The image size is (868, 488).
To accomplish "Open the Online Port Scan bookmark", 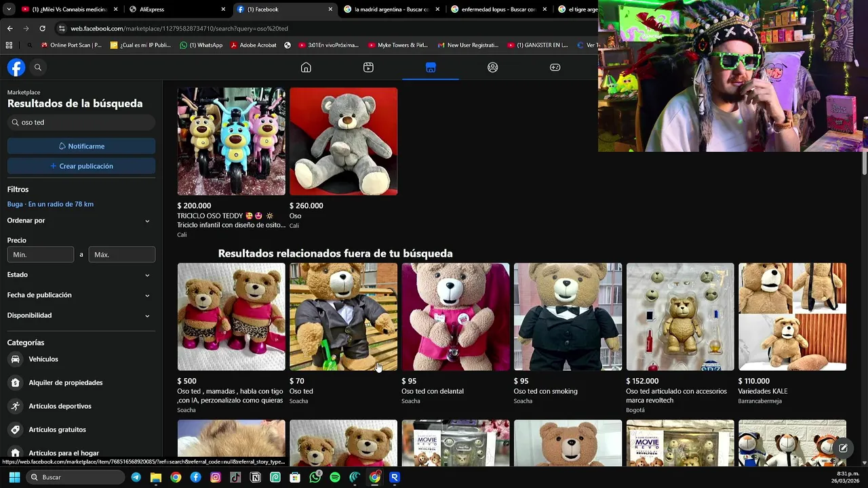I will 71,45.
